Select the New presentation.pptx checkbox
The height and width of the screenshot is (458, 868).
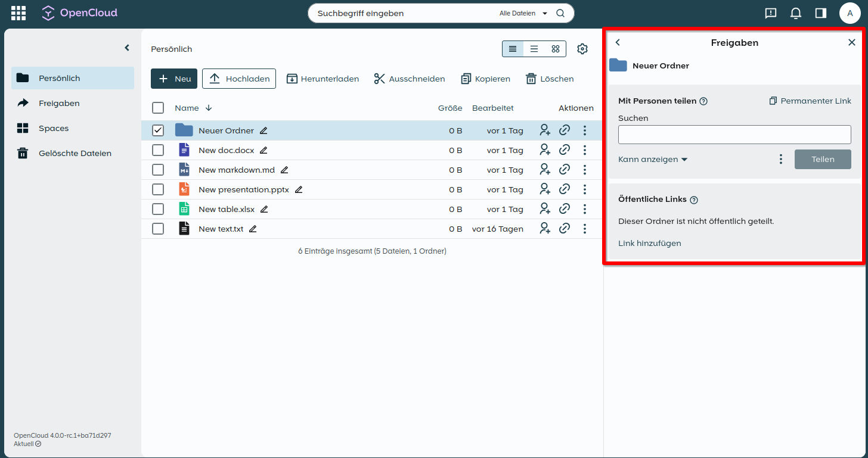(158, 189)
